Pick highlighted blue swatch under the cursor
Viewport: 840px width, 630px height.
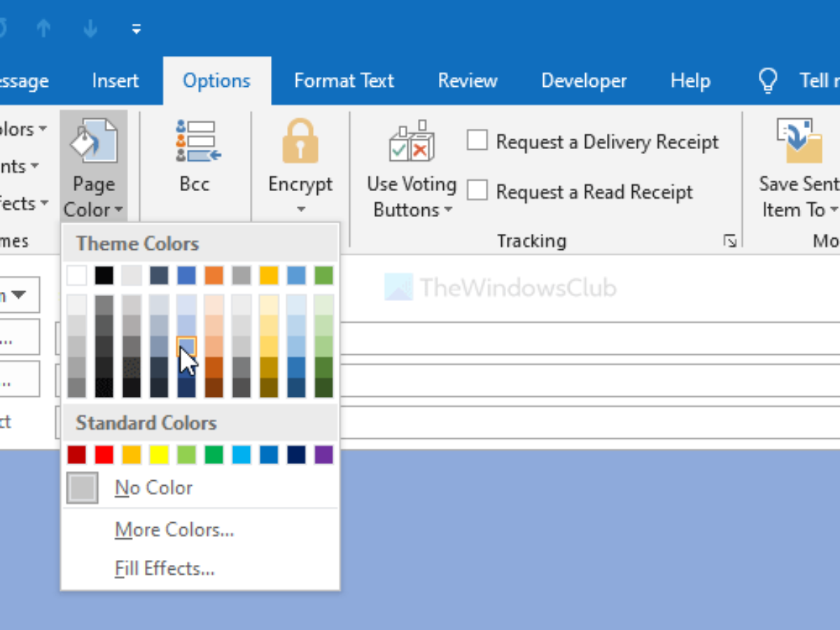pyautogui.click(x=186, y=346)
